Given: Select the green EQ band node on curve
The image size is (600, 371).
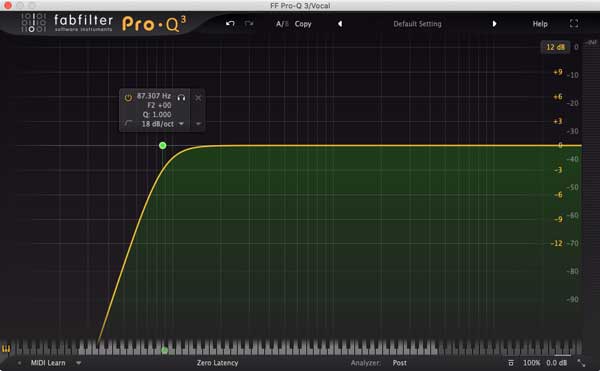Looking at the screenshot, I should point(163,145).
